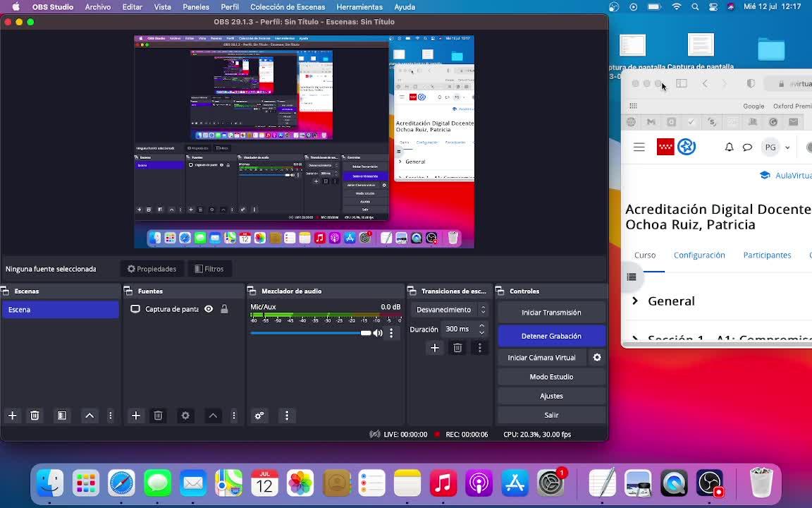Delete the selected scene with trash icon
812x508 pixels.
[x=35, y=416]
